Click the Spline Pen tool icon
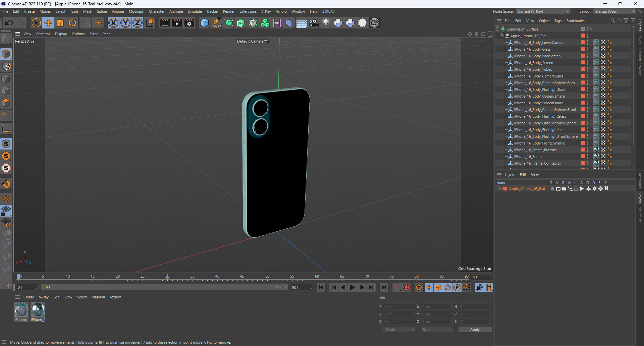 click(x=217, y=23)
